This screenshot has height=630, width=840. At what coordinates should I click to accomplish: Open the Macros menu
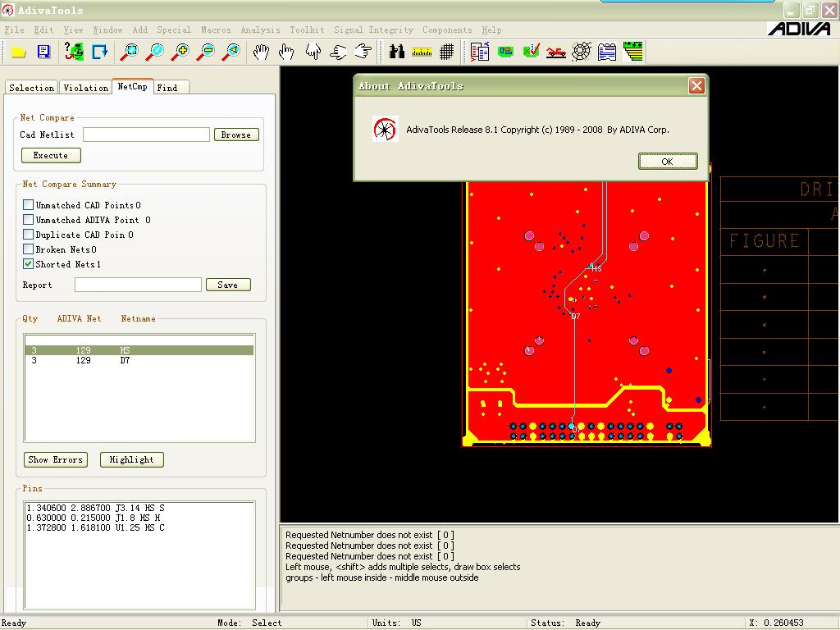pyautogui.click(x=216, y=30)
